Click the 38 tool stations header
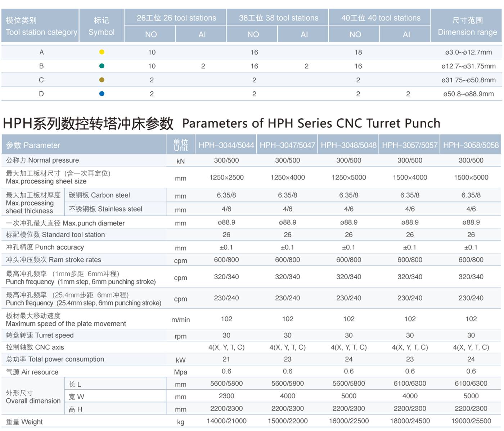The image size is (504, 431). click(278, 18)
